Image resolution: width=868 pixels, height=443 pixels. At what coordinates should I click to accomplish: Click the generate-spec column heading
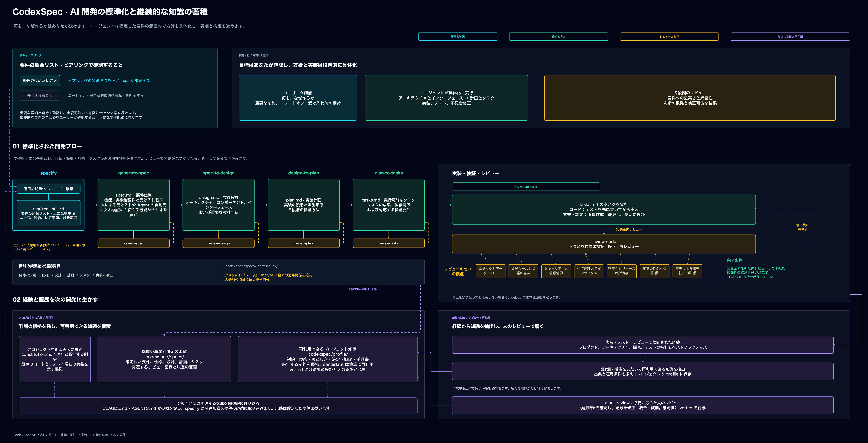133,173
